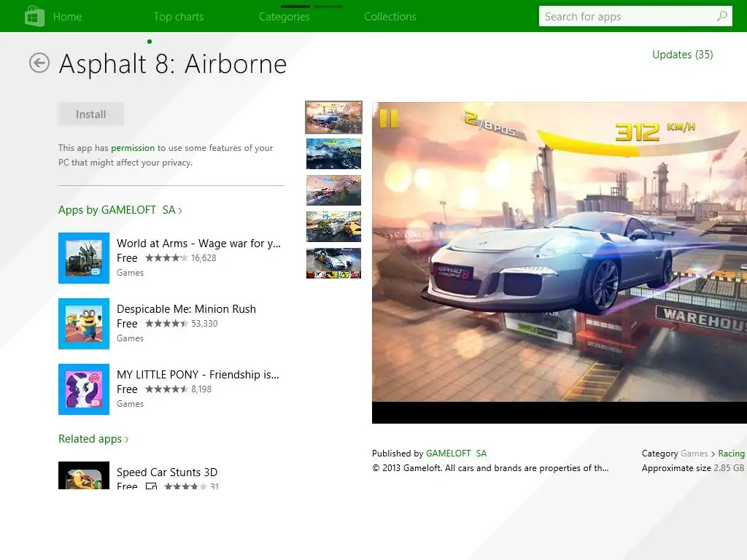This screenshot has width=747, height=560.
Task: Open the World at Arms app icon
Action: coord(84,258)
